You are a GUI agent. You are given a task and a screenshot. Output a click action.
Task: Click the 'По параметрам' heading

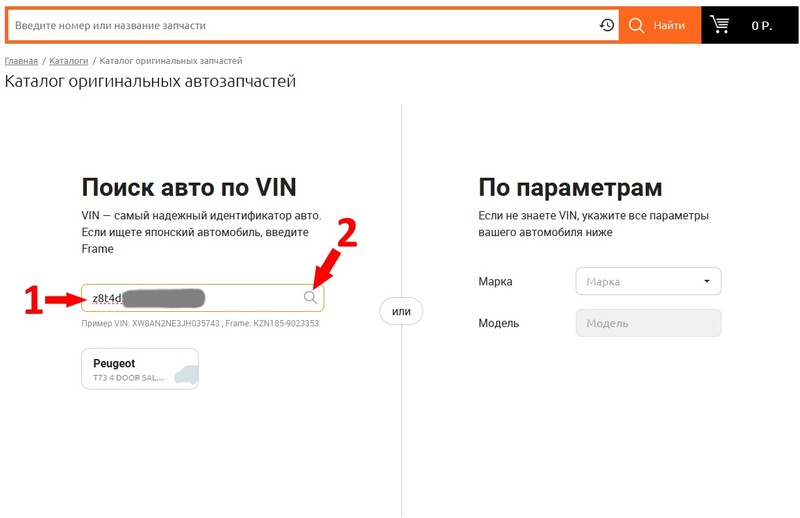(570, 188)
